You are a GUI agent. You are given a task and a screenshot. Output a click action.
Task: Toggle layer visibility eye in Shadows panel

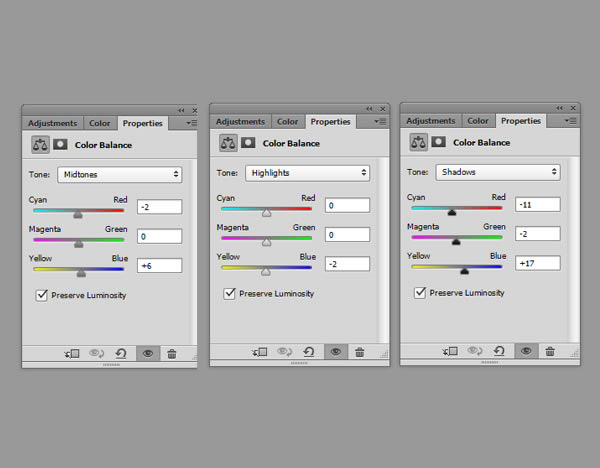(527, 351)
